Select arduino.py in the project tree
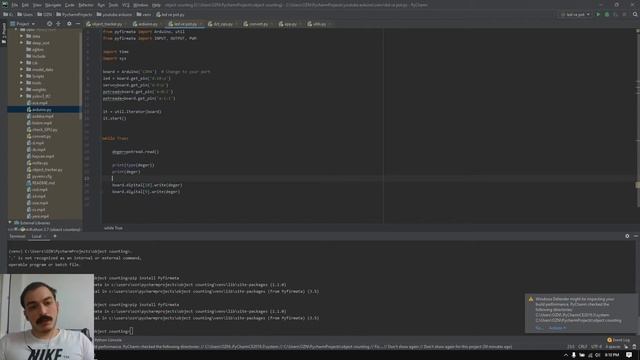This screenshot has height=360, width=640. (x=44, y=109)
